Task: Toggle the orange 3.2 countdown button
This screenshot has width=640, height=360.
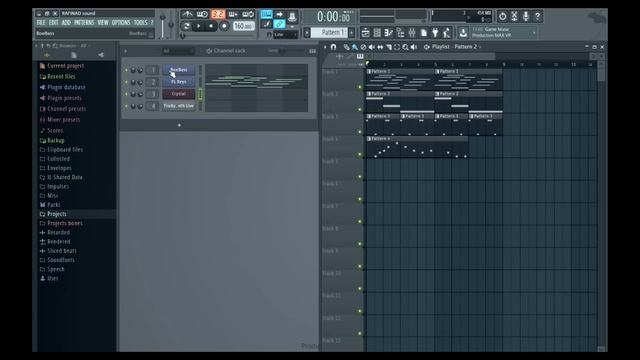Action: pyautogui.click(x=218, y=14)
